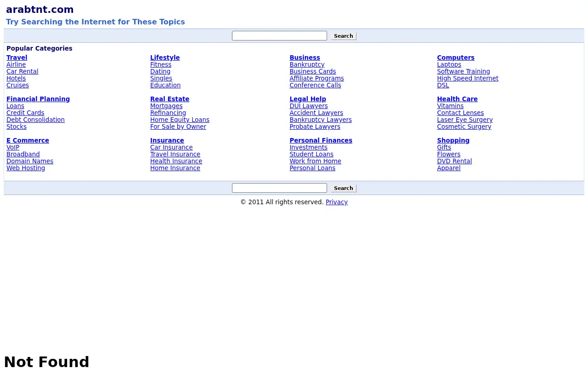Screen dimensions: 588x368
Task: Select the Airline link
Action: pyautogui.click(x=16, y=64)
